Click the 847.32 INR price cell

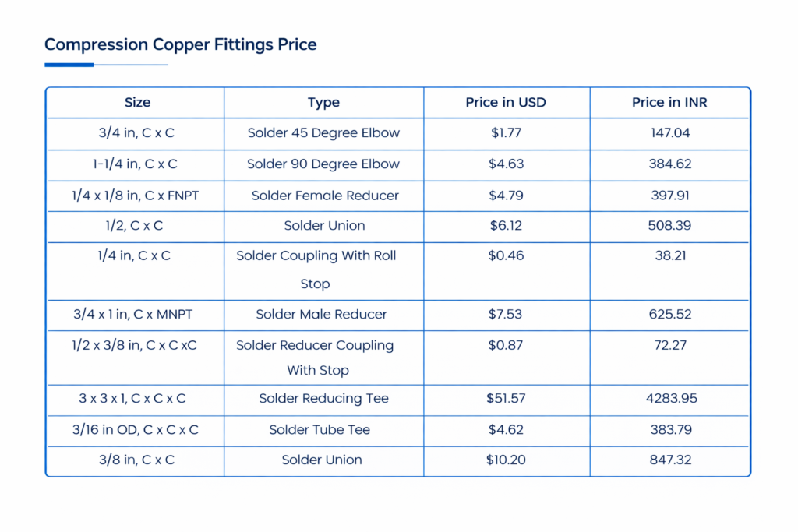[x=669, y=460]
